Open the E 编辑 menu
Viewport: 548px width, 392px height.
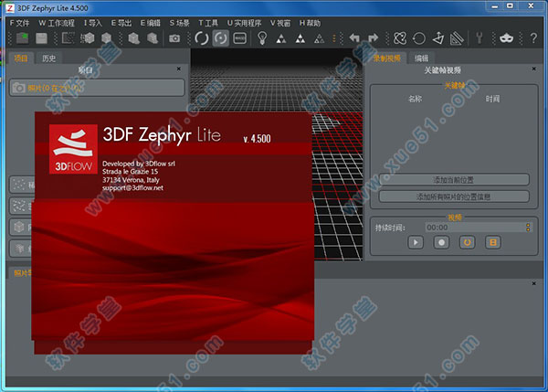151,23
